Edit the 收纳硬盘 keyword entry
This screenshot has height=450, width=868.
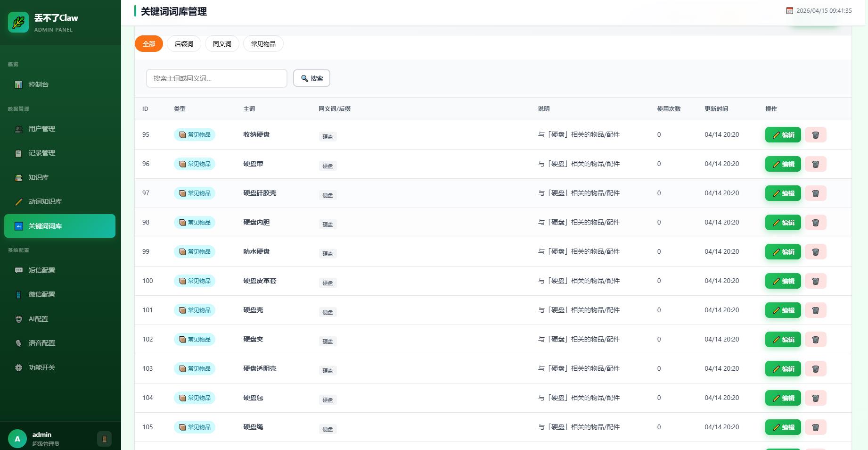pos(783,135)
